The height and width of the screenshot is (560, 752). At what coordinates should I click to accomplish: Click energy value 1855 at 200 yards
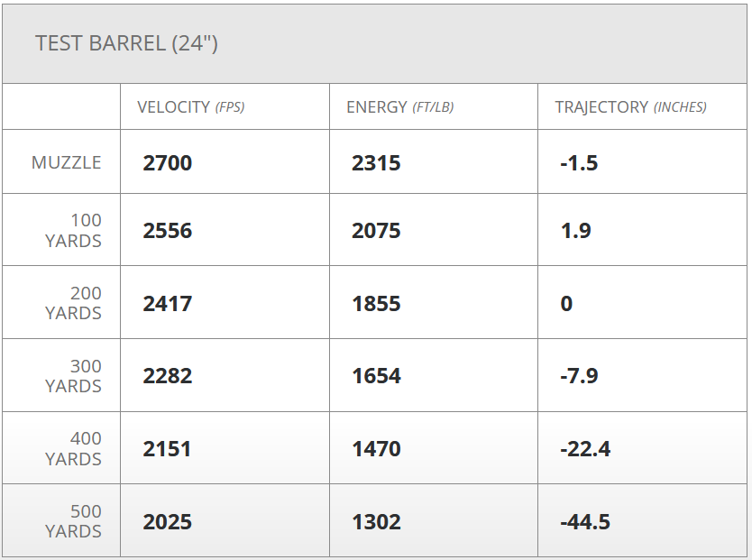point(376,304)
